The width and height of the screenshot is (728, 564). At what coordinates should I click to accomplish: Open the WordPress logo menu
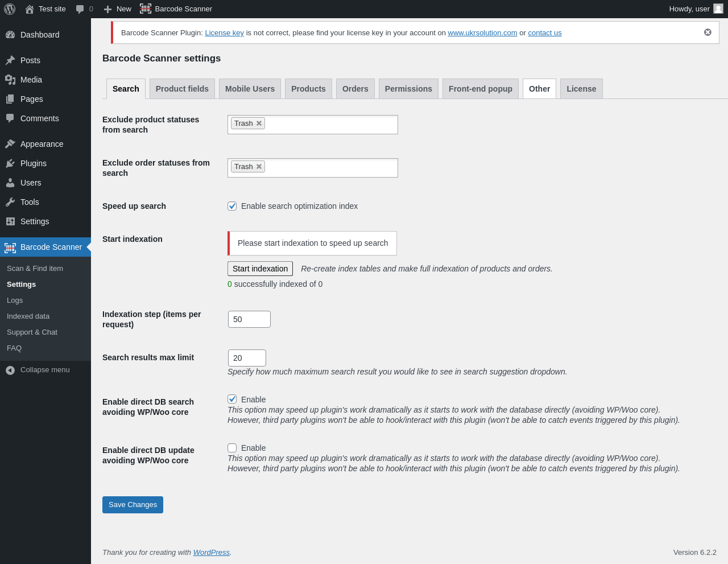tap(10, 9)
